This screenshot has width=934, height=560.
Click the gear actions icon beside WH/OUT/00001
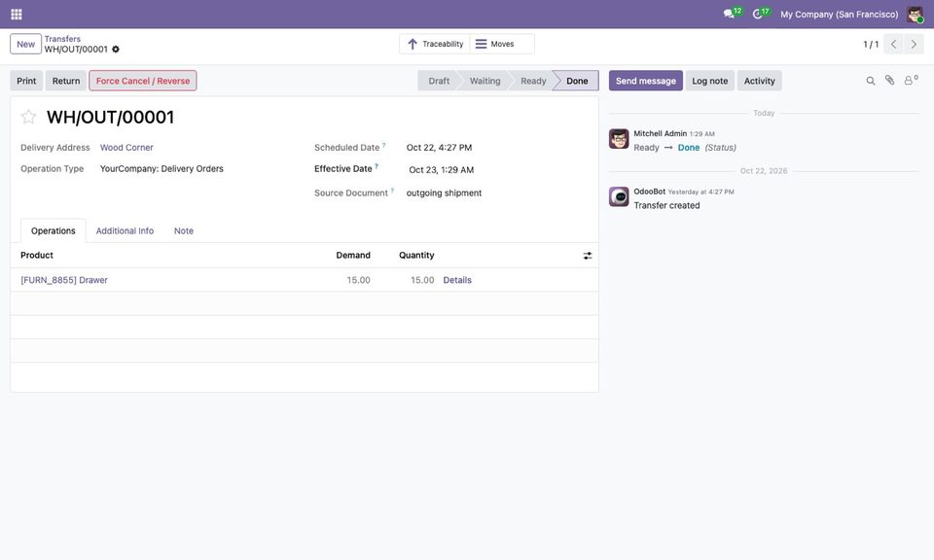click(x=116, y=50)
